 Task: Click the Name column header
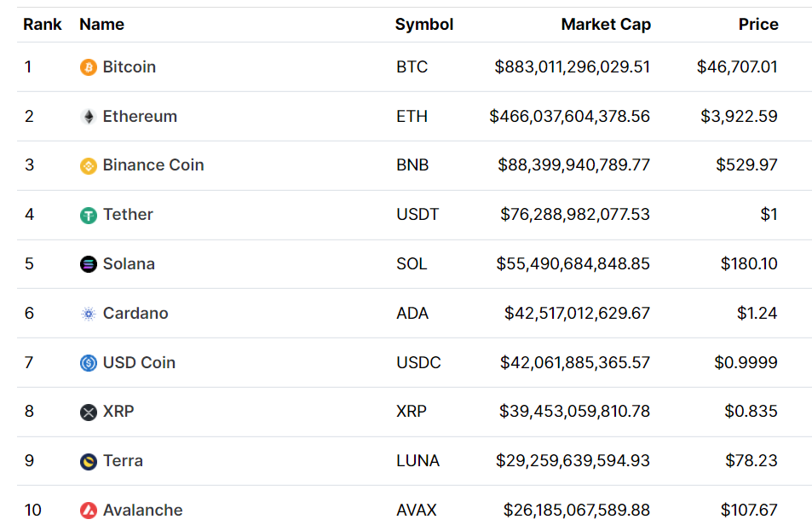click(x=101, y=25)
